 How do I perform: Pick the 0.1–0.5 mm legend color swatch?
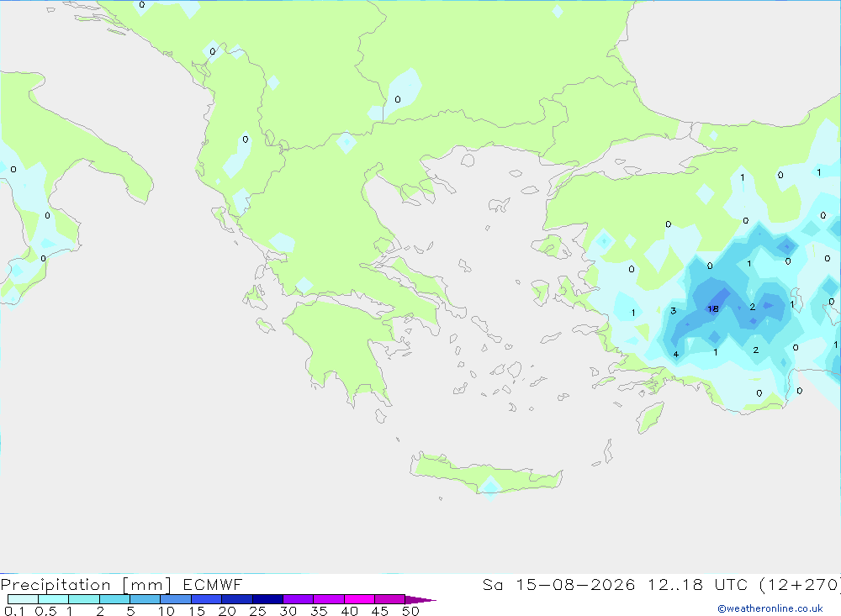pos(23,599)
